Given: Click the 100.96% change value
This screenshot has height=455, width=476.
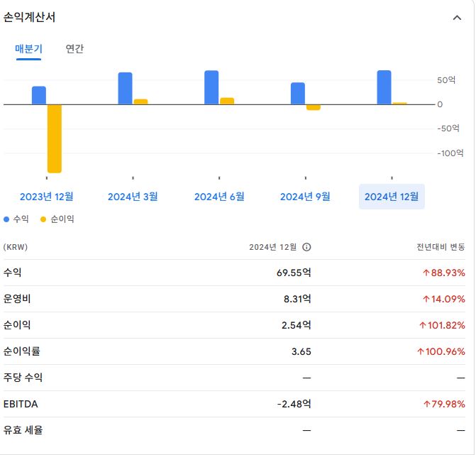Looking at the screenshot, I should click(x=441, y=351).
